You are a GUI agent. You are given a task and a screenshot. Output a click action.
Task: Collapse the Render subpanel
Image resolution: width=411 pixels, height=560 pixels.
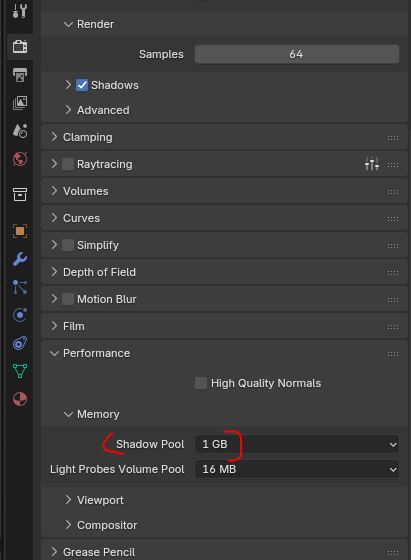[x=68, y=24]
